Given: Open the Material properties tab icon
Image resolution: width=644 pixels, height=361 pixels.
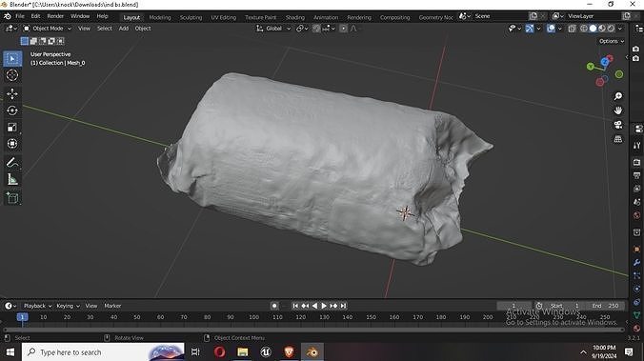Looking at the screenshot, I should point(637,329).
